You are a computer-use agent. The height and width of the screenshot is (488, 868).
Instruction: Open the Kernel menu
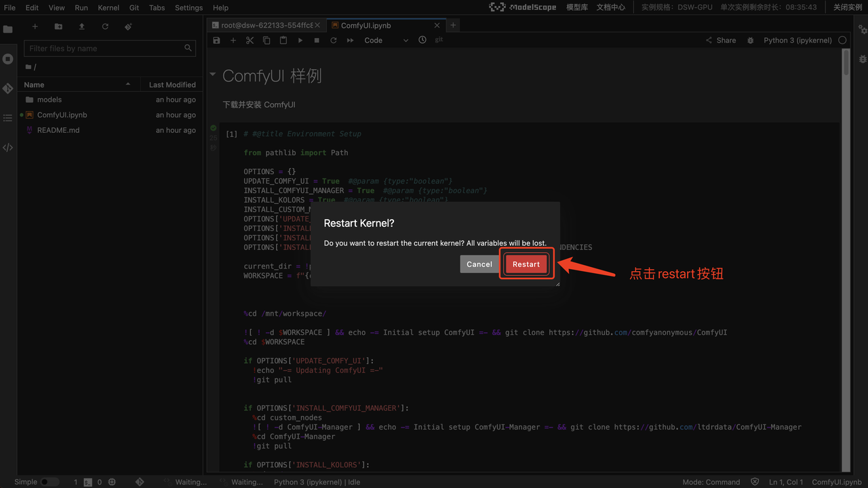point(108,7)
